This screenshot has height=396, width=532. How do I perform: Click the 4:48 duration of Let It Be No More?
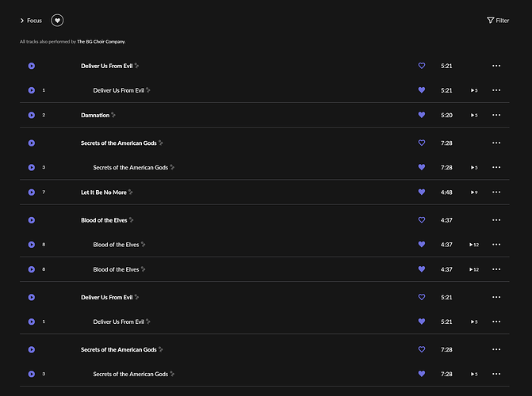click(446, 192)
